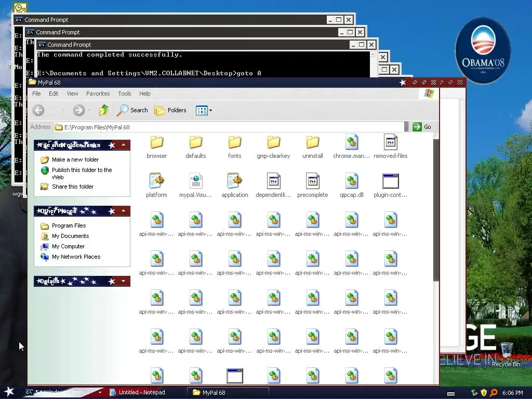Open the Windows Command Prompt taskbar group
This screenshot has width=532, height=399.
point(63,393)
